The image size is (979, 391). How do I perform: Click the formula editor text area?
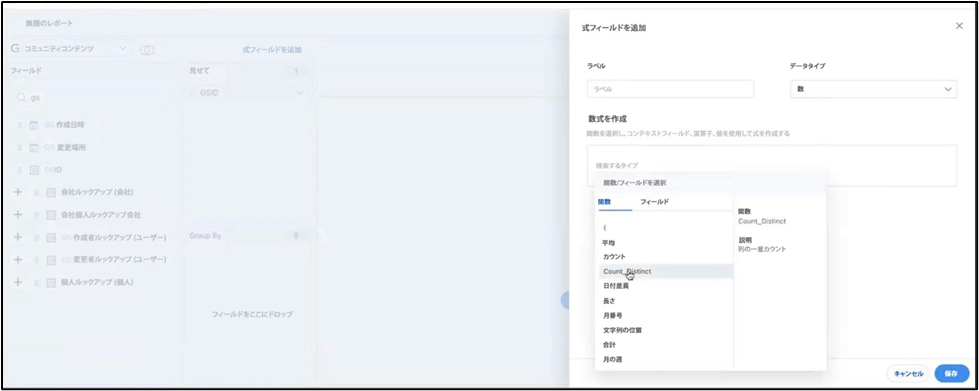[x=772, y=166]
